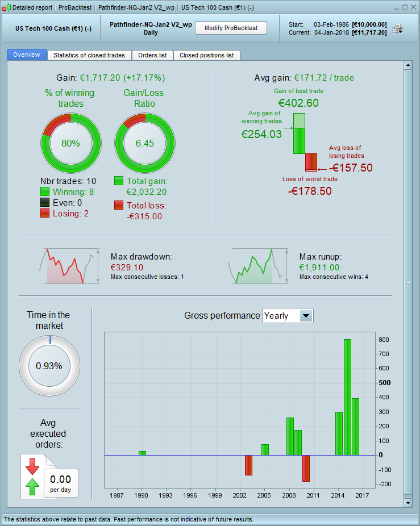Click the Gain/Loss Ratio 6.45 donut

[x=145, y=143]
